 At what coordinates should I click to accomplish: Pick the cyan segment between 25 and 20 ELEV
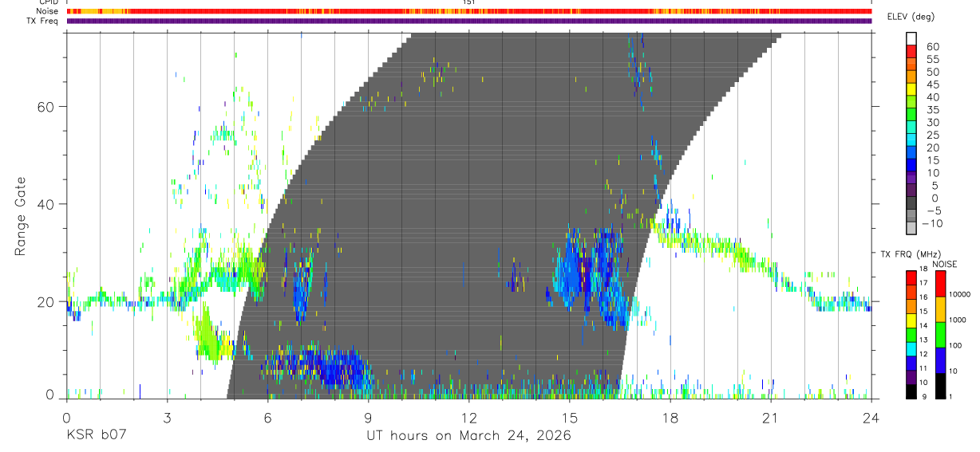point(911,140)
